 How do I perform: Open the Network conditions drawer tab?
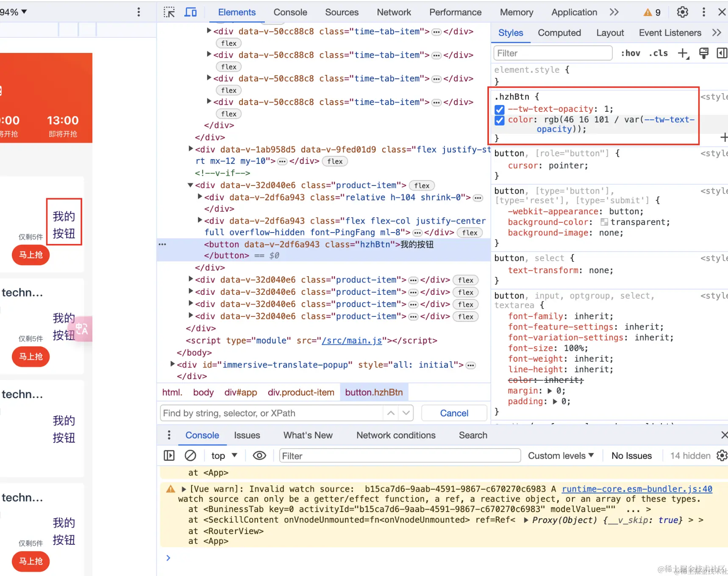pyautogui.click(x=395, y=435)
